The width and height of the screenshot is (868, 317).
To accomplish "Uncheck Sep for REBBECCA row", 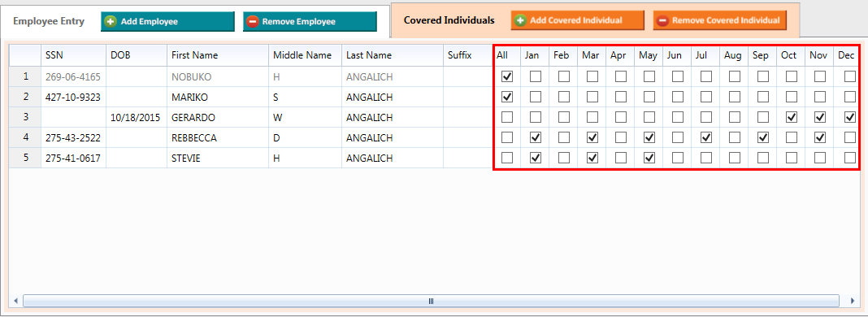I will (763, 137).
